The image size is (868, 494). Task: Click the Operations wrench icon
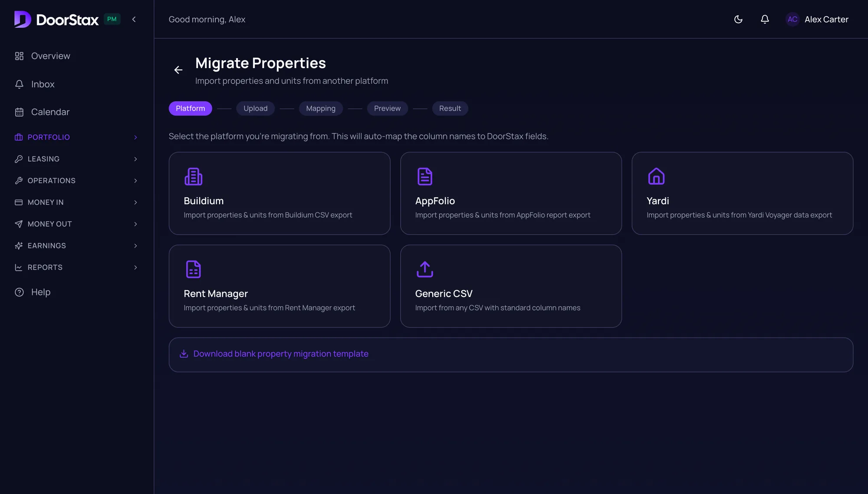19,180
